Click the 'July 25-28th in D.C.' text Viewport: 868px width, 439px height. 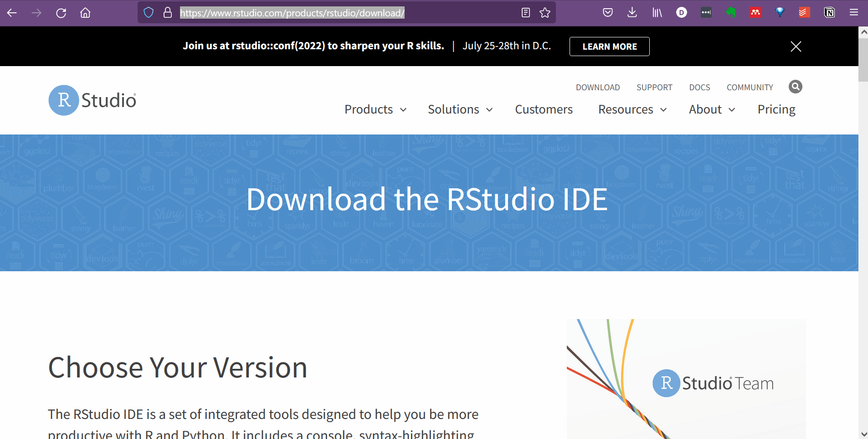point(507,46)
